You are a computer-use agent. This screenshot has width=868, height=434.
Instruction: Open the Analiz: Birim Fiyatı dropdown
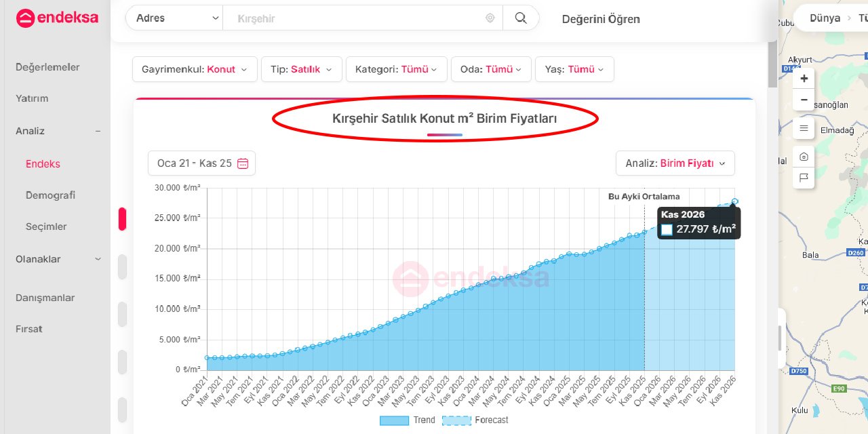(x=675, y=163)
